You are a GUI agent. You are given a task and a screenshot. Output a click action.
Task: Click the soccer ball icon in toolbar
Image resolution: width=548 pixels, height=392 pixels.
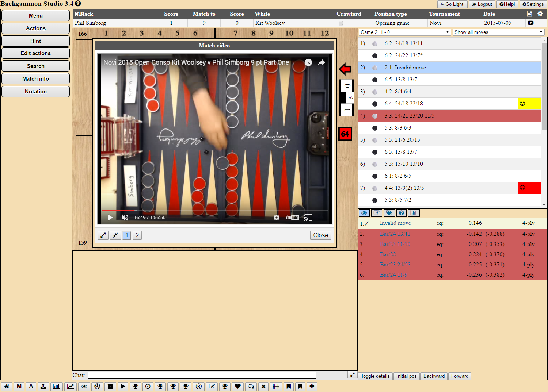pyautogui.click(x=97, y=386)
